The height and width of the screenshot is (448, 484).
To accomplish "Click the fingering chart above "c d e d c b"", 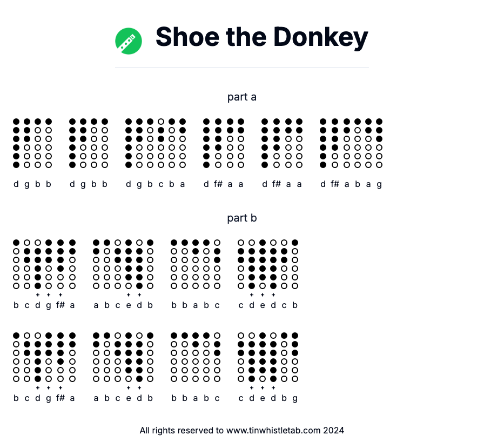I will click(x=268, y=264).
